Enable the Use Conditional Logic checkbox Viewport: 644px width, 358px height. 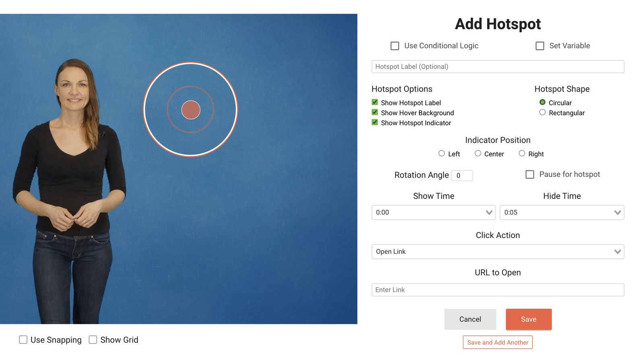[x=395, y=46]
